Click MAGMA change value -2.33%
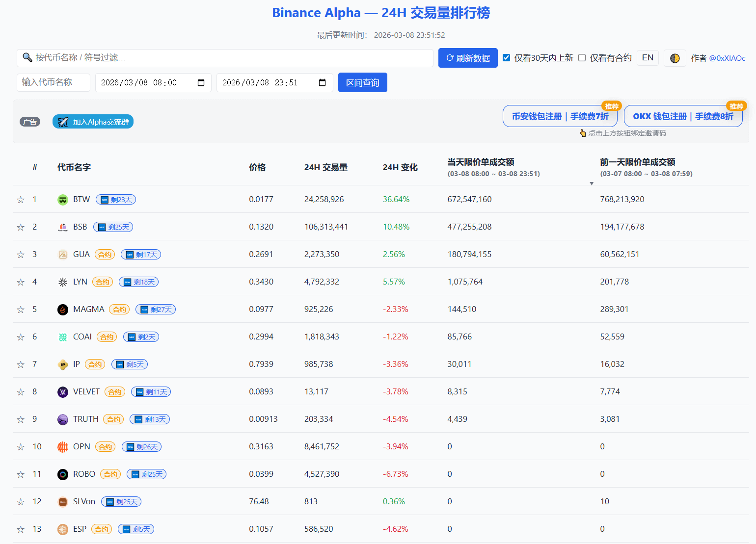Screen dimensions: 756x544 396,310
